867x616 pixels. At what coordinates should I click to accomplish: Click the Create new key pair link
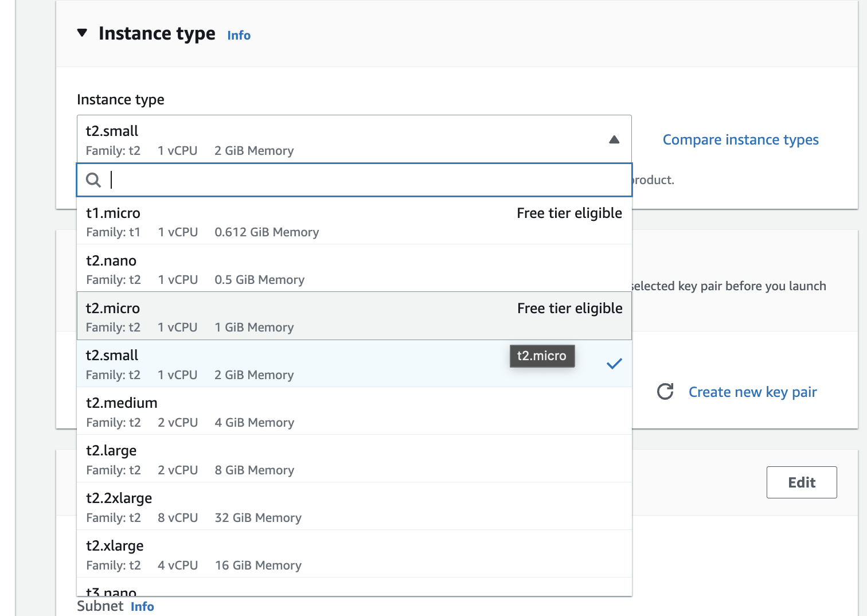coord(752,392)
